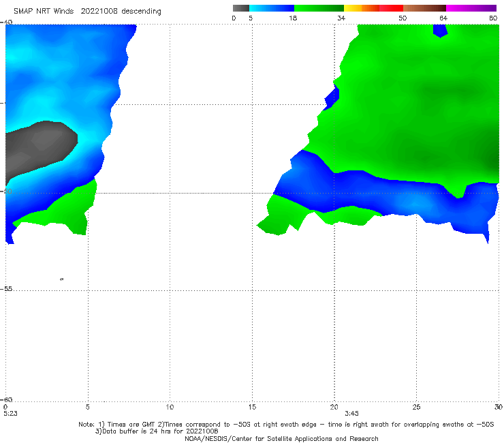
Task: Click the yellow-orange segment of the color bar
Action: click(x=361, y=8)
